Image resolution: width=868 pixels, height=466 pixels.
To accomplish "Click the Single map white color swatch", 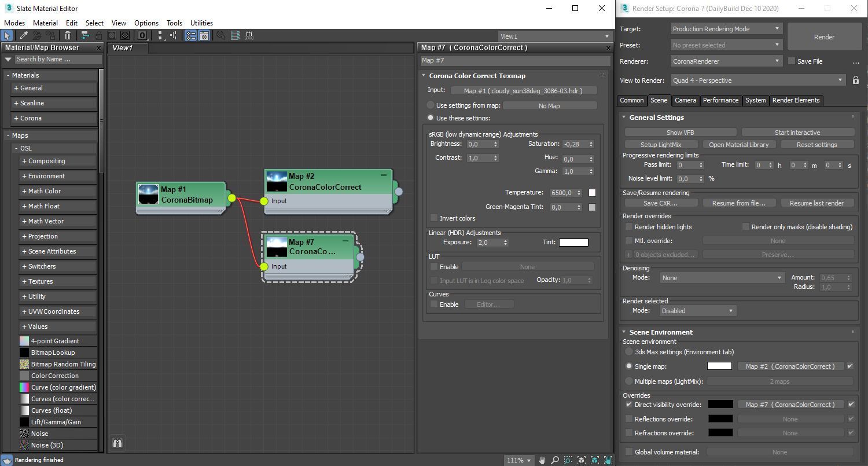I will pos(719,366).
